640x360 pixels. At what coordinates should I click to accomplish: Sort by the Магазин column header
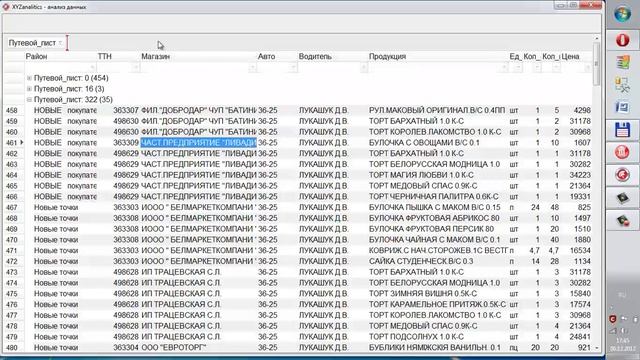[156, 56]
